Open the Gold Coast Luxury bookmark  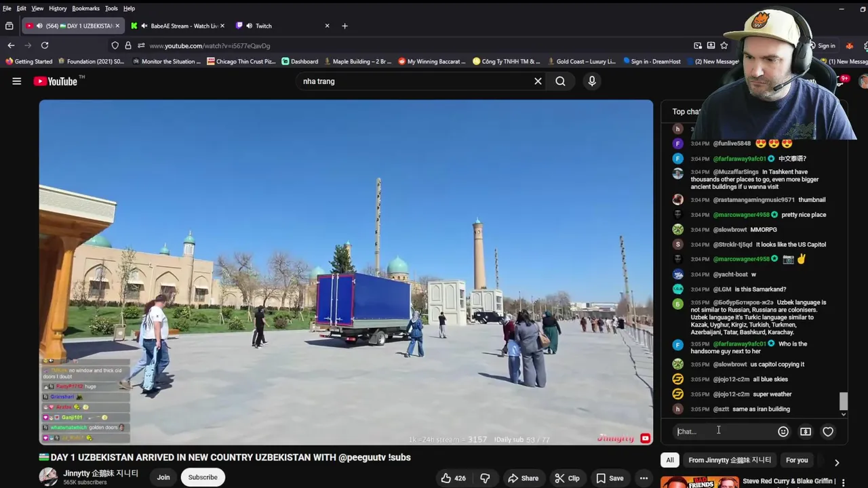[581, 62]
